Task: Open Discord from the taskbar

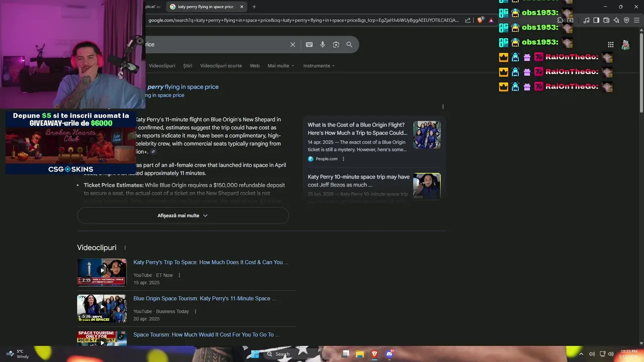Action: [389, 354]
